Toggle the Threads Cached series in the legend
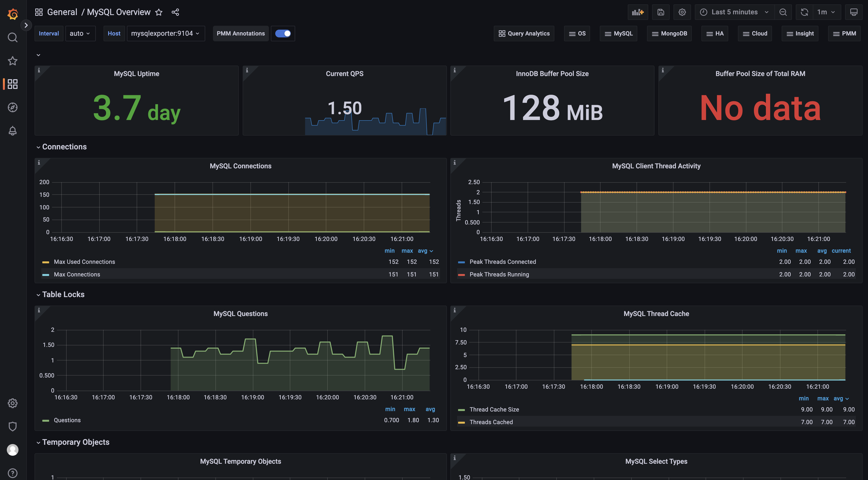This screenshot has height=480, width=868. (491, 422)
